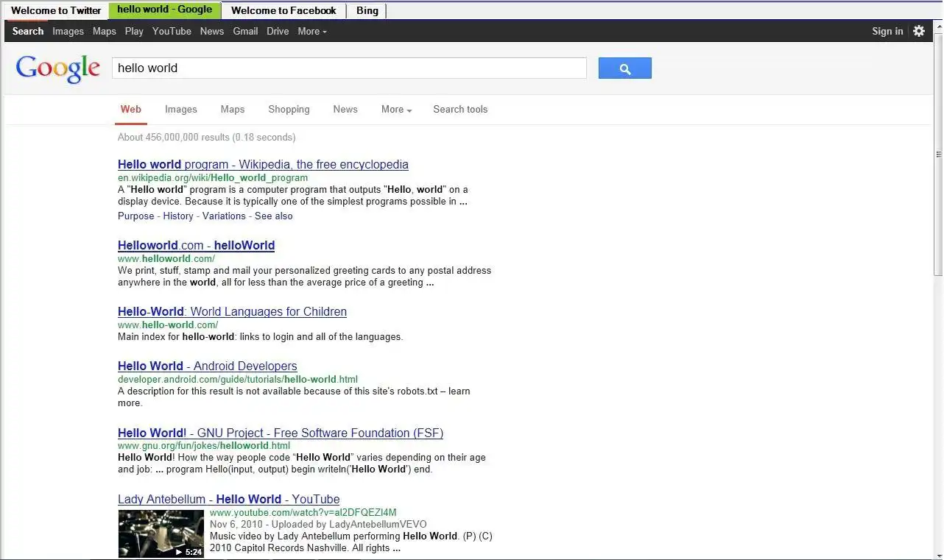Open Search tools options

460,109
